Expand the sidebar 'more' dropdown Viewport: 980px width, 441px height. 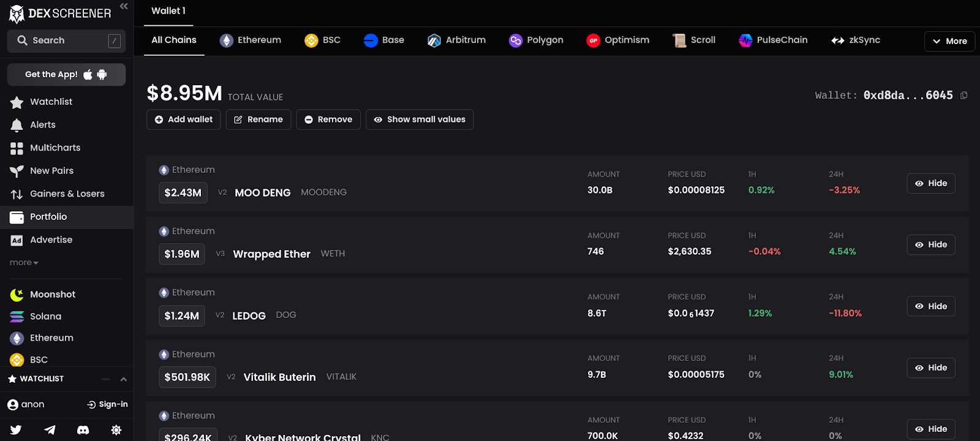pyautogui.click(x=24, y=262)
